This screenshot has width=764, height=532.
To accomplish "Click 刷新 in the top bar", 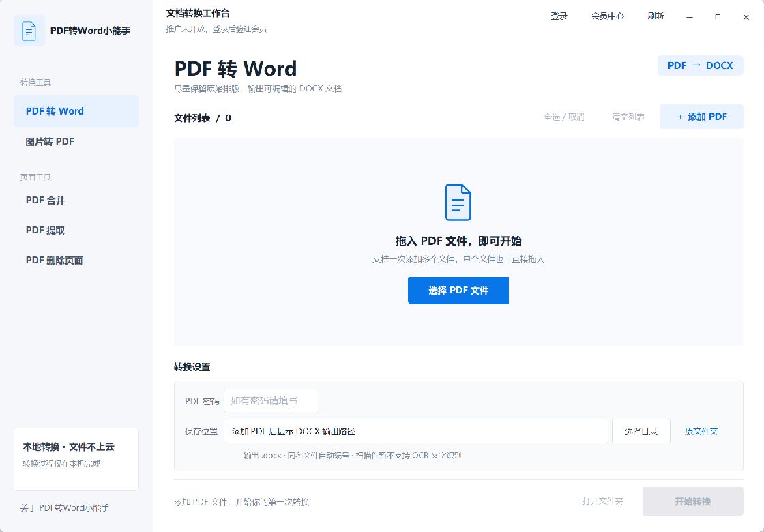I will coord(656,16).
